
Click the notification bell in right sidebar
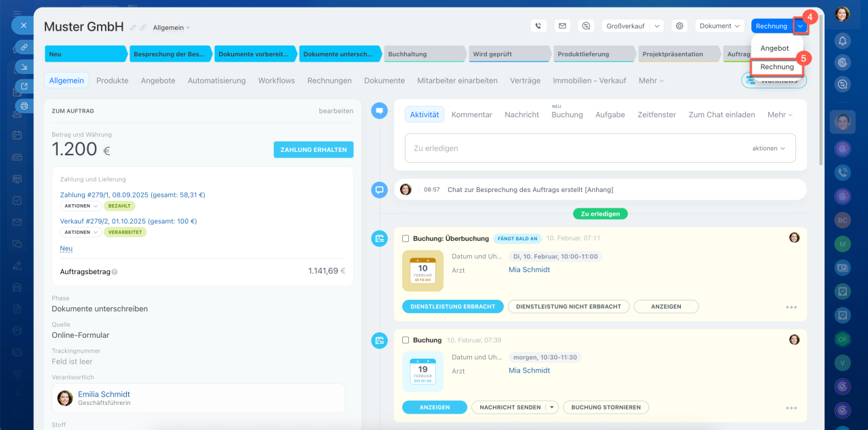pos(842,41)
